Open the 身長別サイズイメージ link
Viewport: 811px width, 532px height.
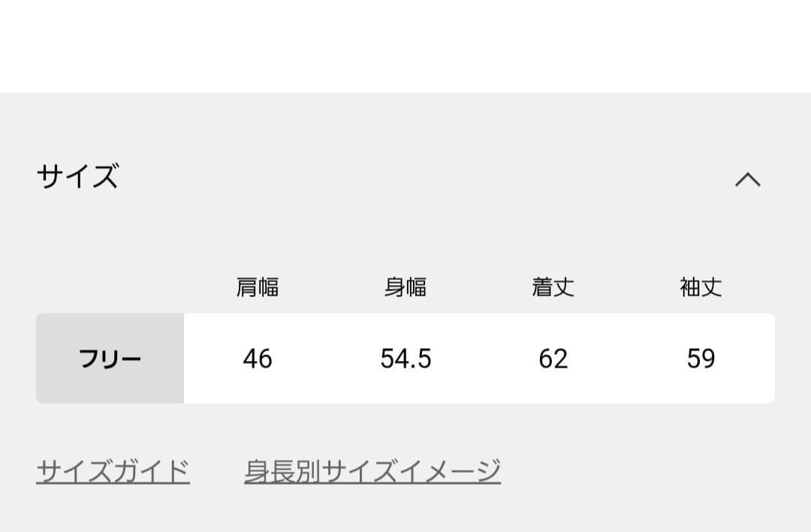click(x=372, y=472)
